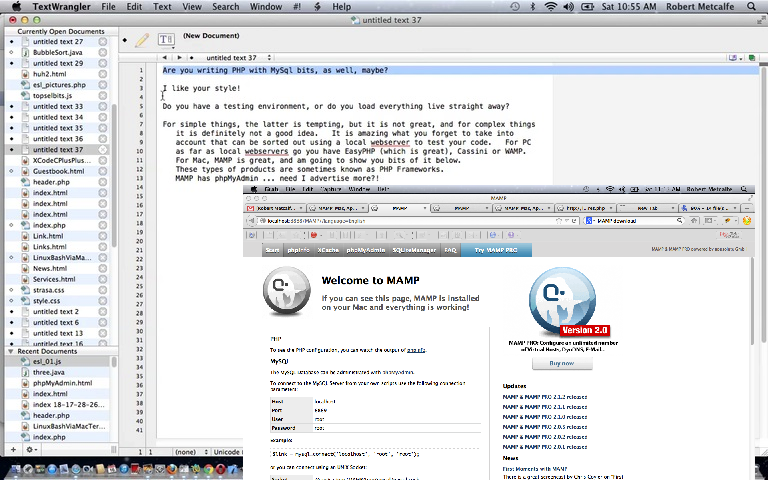Click the FAQ tab on MAMP page
This screenshot has height=480, width=768.
tap(450, 250)
